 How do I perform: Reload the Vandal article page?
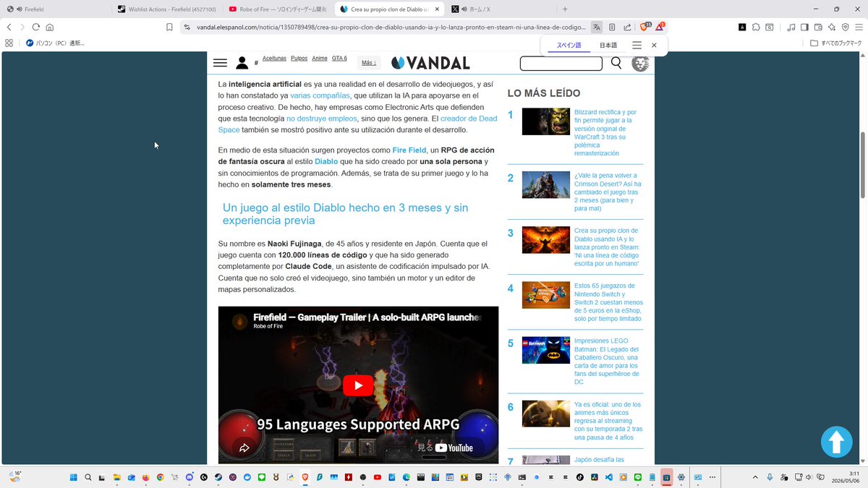(x=36, y=27)
